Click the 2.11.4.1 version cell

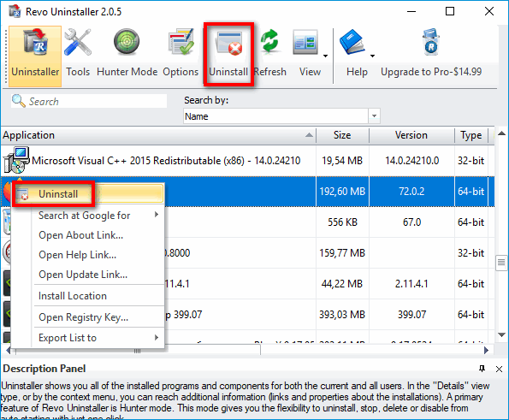(x=411, y=284)
